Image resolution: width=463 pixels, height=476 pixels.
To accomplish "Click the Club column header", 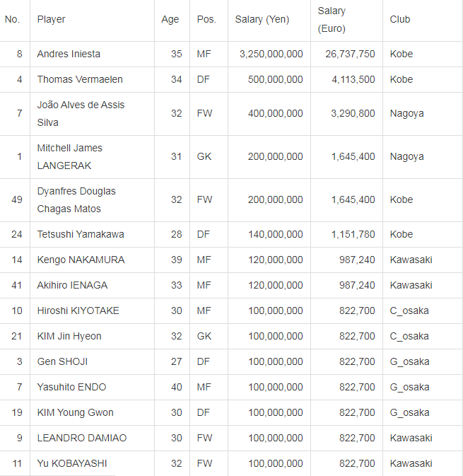I will (x=399, y=20).
